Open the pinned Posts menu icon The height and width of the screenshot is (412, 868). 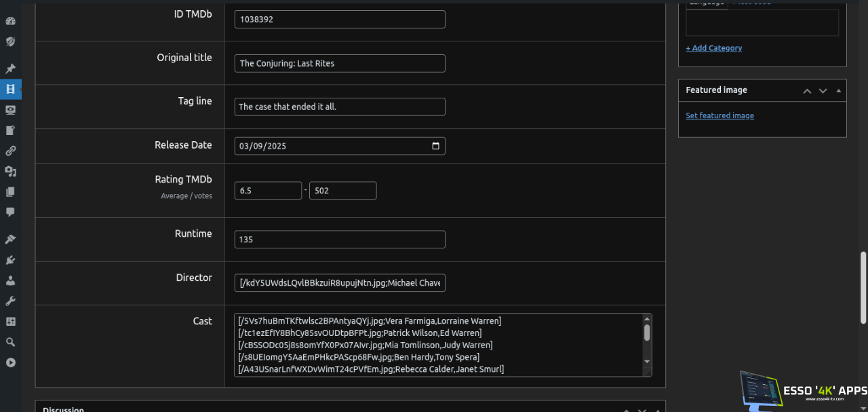[10, 69]
